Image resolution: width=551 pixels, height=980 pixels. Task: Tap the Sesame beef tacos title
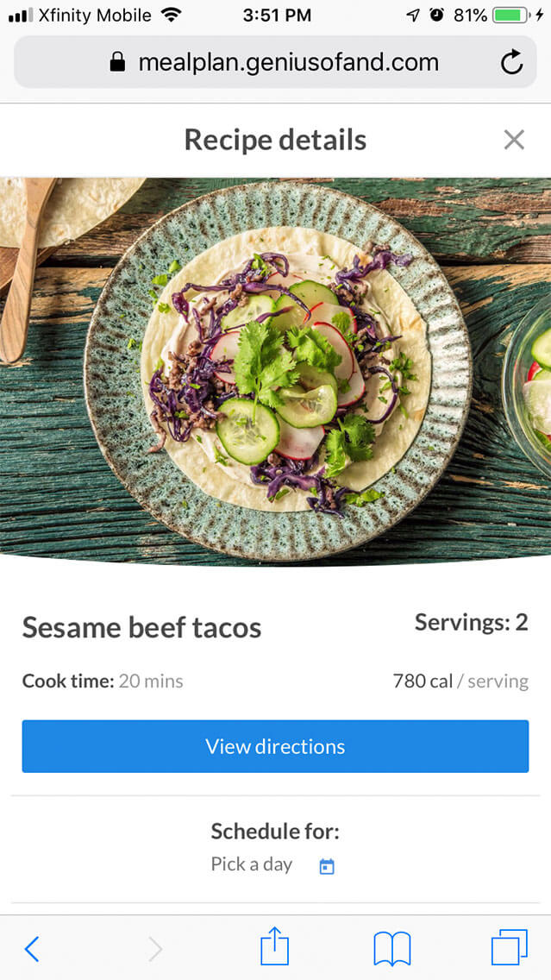point(141,627)
